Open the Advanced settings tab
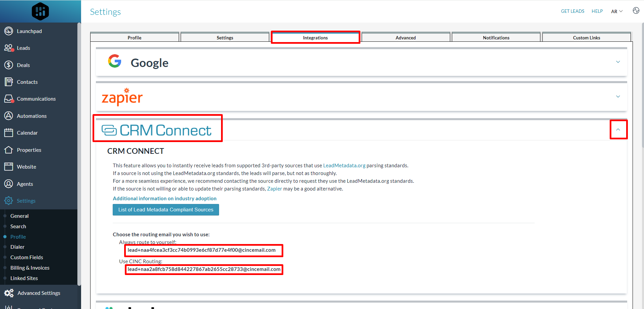The height and width of the screenshot is (309, 644). click(405, 37)
